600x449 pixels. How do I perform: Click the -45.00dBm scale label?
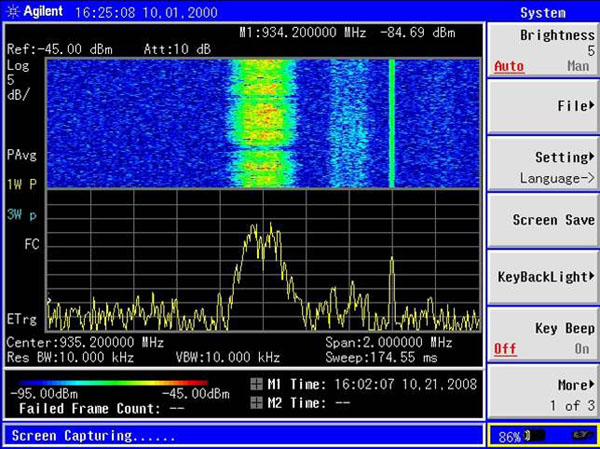tap(196, 394)
